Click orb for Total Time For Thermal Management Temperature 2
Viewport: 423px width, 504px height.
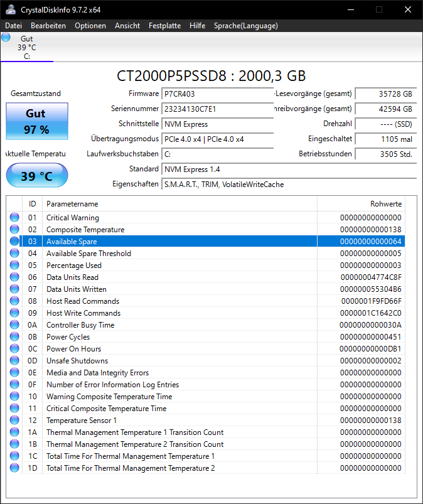14,468
